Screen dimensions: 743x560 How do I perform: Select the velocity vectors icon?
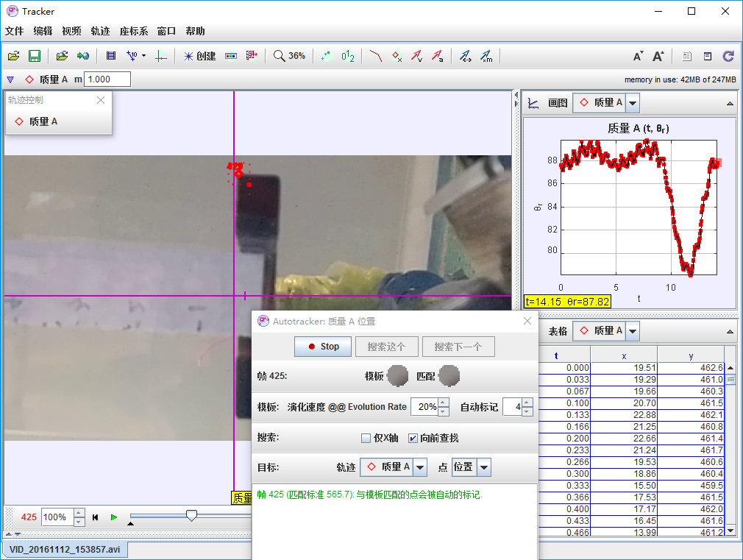tap(416, 55)
